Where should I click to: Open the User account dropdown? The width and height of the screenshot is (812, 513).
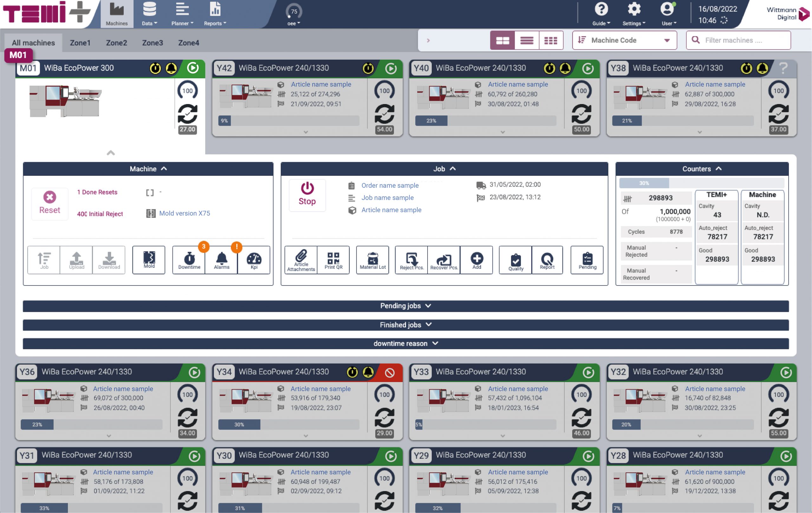[x=669, y=14]
